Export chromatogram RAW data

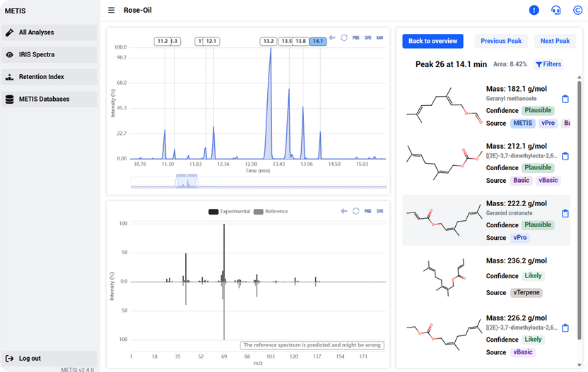coord(380,38)
